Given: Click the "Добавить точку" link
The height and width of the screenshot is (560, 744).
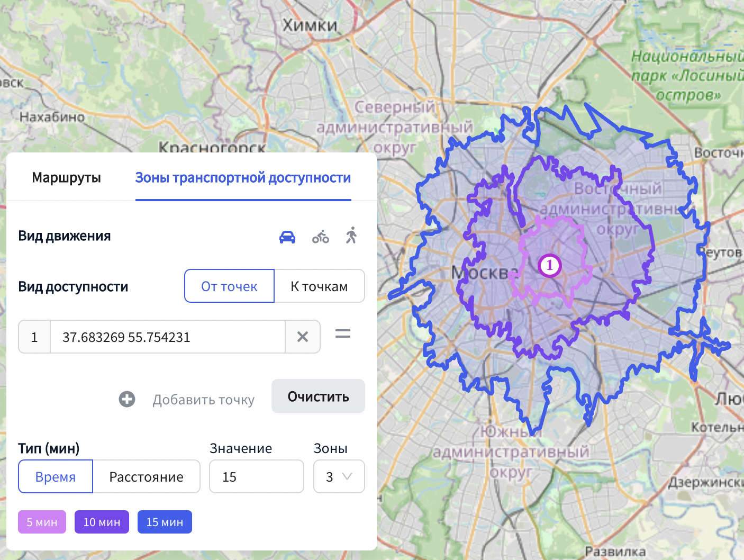Looking at the screenshot, I should pos(203,400).
